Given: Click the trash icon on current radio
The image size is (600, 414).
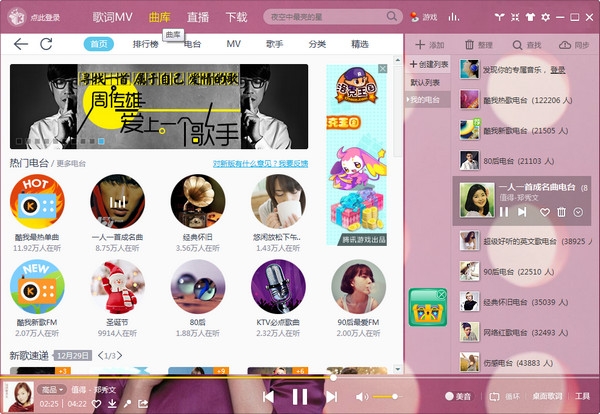Looking at the screenshot, I should tap(561, 212).
